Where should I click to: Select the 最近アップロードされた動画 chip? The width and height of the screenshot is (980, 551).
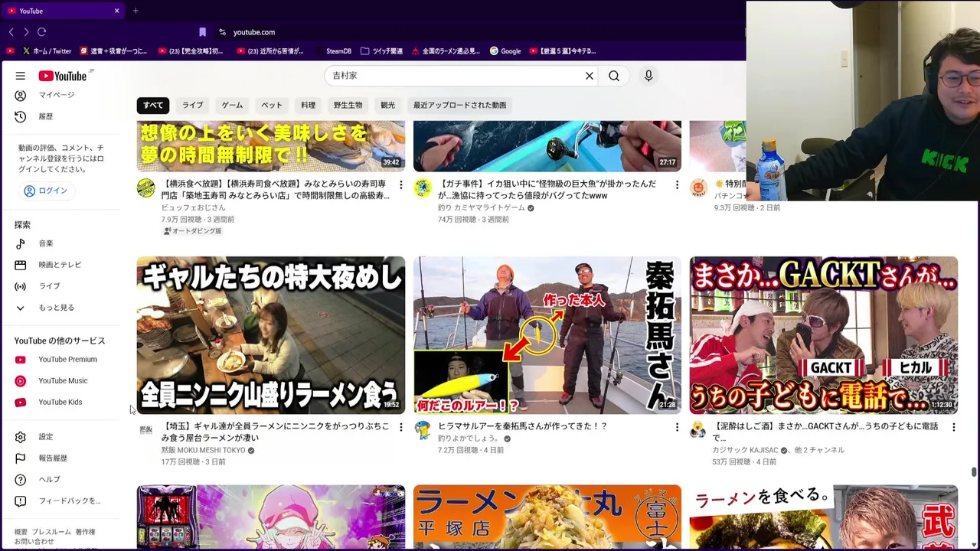pos(459,105)
